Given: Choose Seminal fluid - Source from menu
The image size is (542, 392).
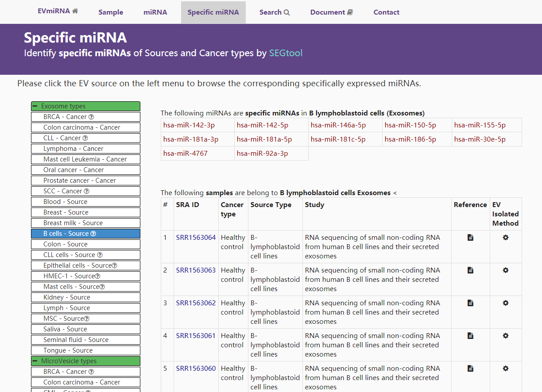Looking at the screenshot, I should point(85,340).
